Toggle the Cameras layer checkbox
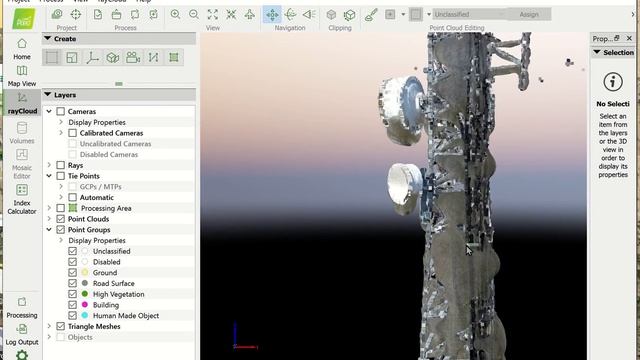Viewport: 640px width, 360px height. (61, 111)
